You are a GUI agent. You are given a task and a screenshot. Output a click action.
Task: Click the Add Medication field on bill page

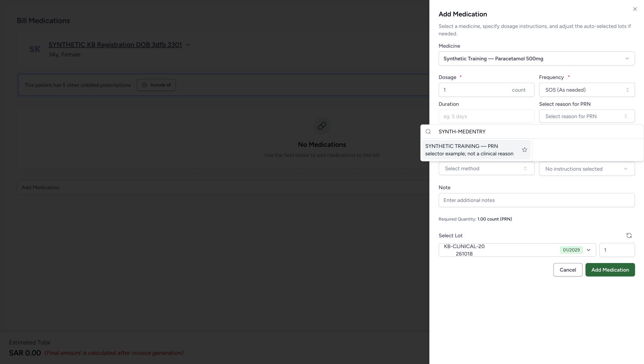[223, 187]
